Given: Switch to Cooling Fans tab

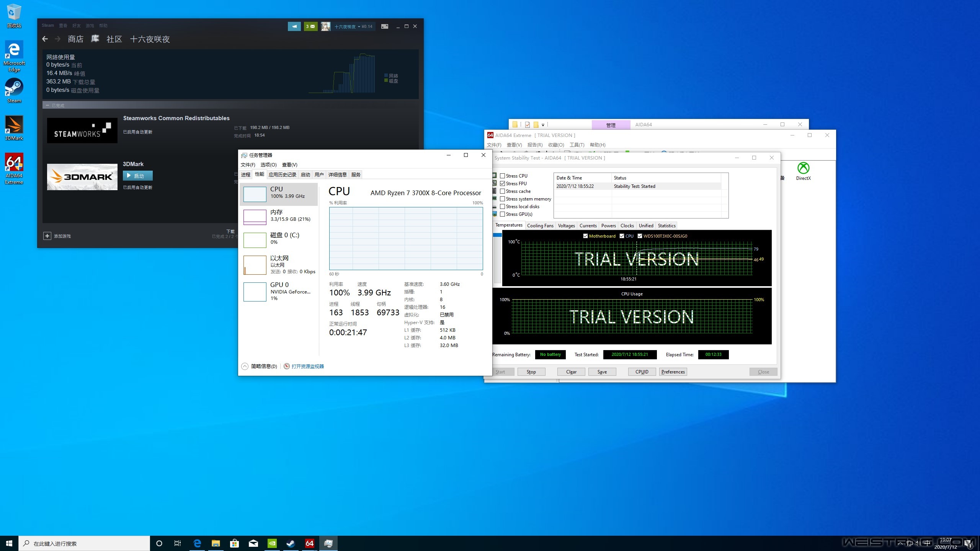Looking at the screenshot, I should click(540, 226).
